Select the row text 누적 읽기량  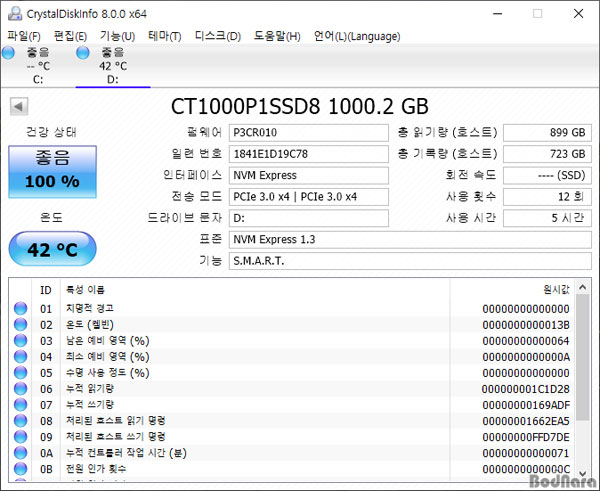click(x=90, y=389)
